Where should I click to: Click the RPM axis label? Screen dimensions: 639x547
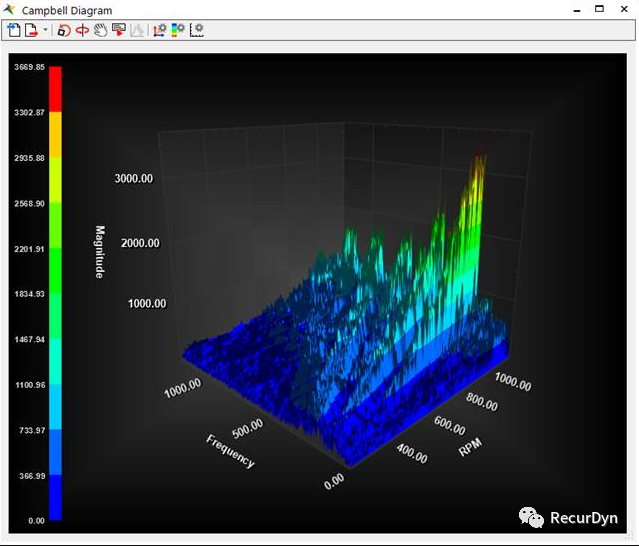pos(472,446)
